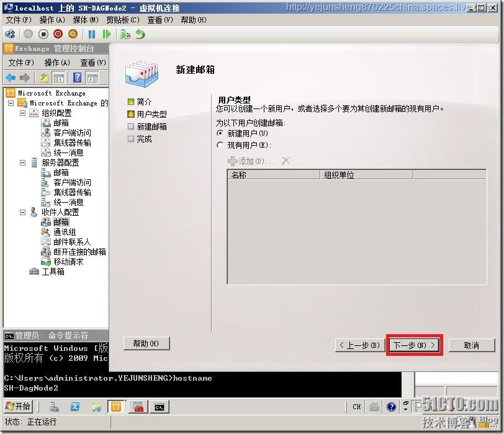Viewport: 504px width, 434px height.
Task: Click the Show/Hide console tree icon
Action: [59, 77]
